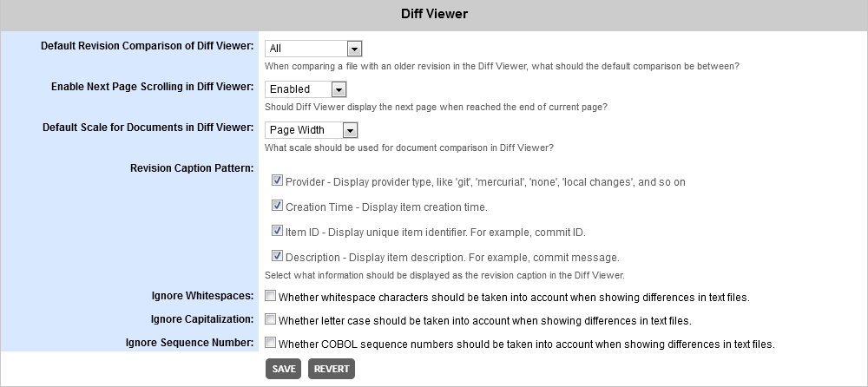Uncheck the Item ID checkbox
The height and width of the screenshot is (387, 868).
(277, 232)
